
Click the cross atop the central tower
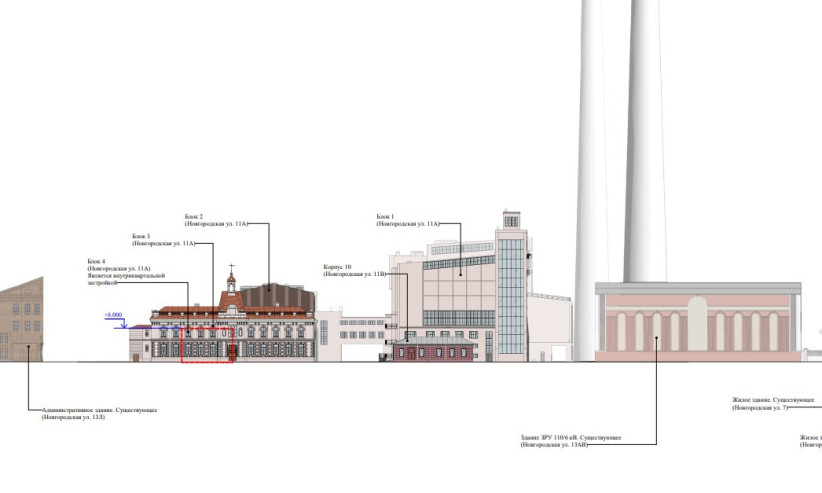231,269
